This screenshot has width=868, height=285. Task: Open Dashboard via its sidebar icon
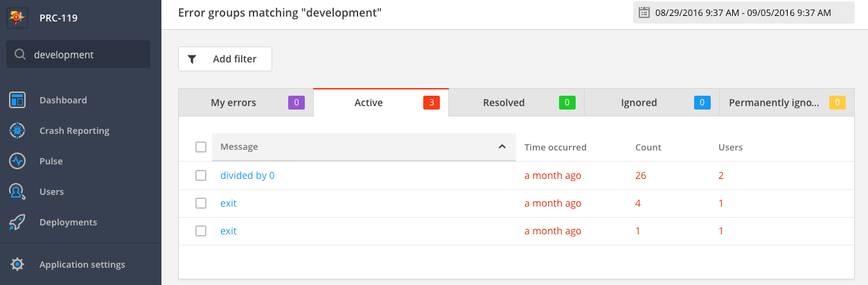pos(17,101)
